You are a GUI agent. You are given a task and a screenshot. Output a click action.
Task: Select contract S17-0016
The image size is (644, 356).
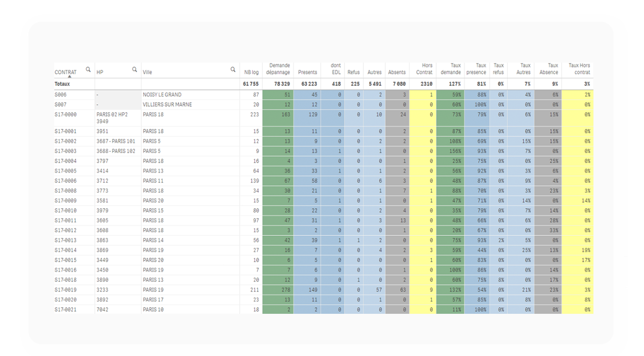(66, 270)
